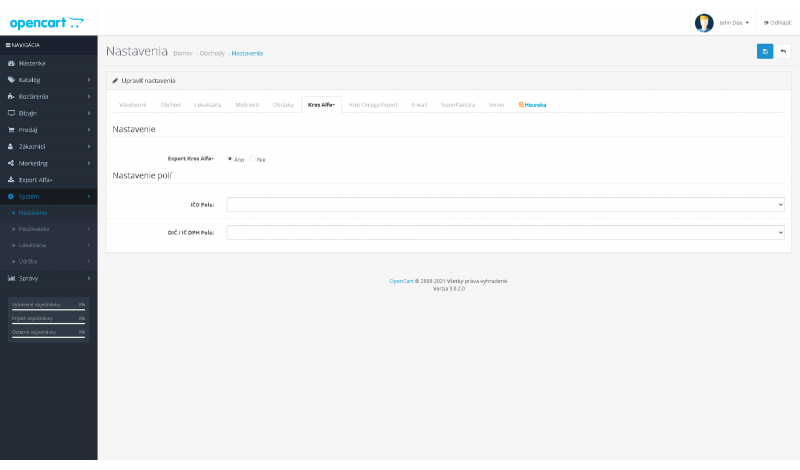Click the Ostatné objednávky progress bar
The image size is (800, 470).
tap(48, 337)
